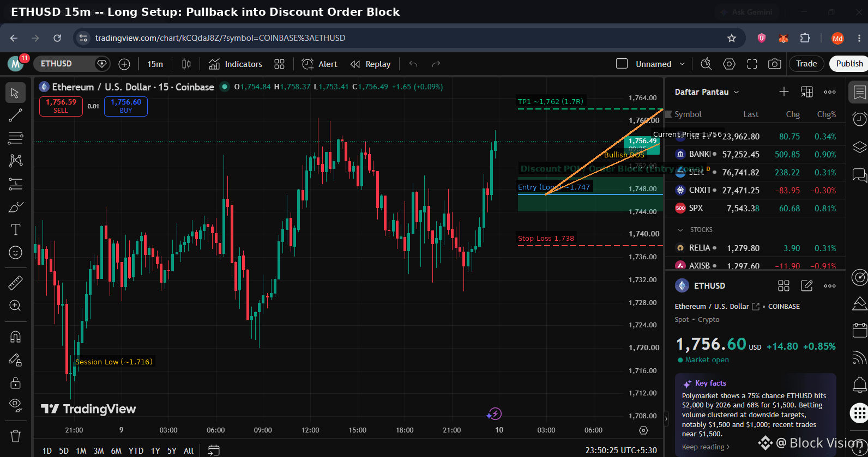This screenshot has width=868, height=457.
Task: Select the ruler measure tool
Action: [15, 283]
